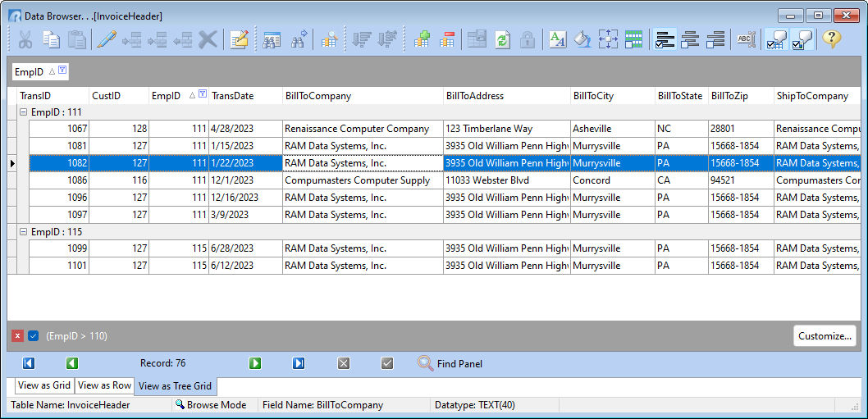Click the TransID column header
Screen dimensions: 868x419
coord(53,96)
